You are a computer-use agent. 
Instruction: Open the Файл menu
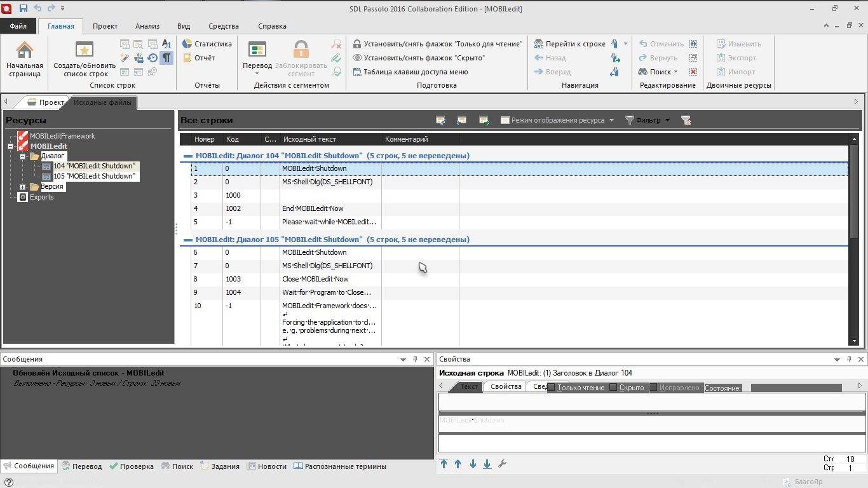(x=18, y=26)
